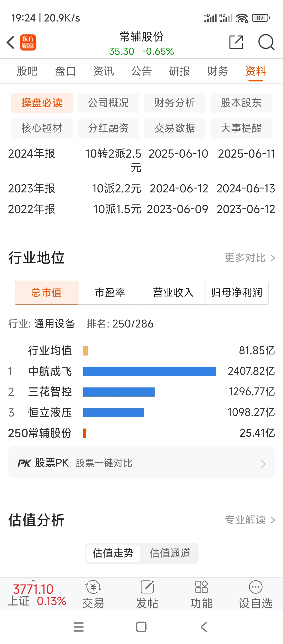The width and height of the screenshot is (283, 644).
Task: Tap the 功能 grid icon
Action: click(x=201, y=587)
